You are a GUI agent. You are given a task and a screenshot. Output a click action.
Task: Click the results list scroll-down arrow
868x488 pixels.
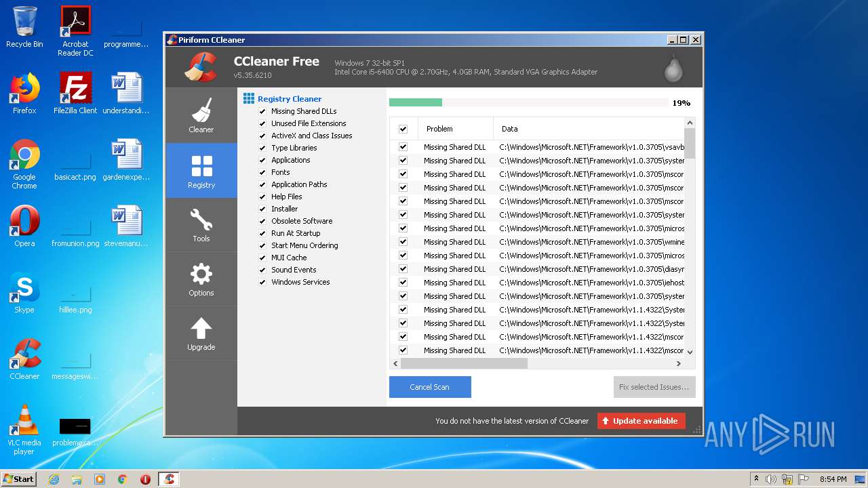[690, 352]
